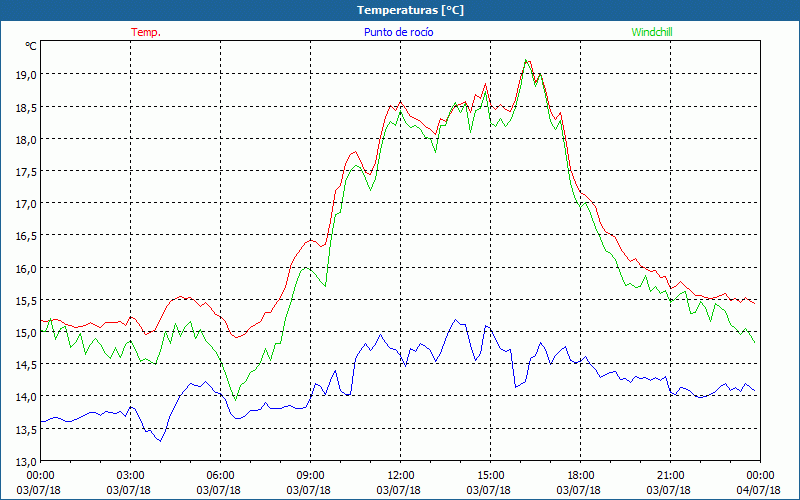Click the 15,5 y-axis value
The height and width of the screenshot is (500, 800).
(x=26, y=301)
